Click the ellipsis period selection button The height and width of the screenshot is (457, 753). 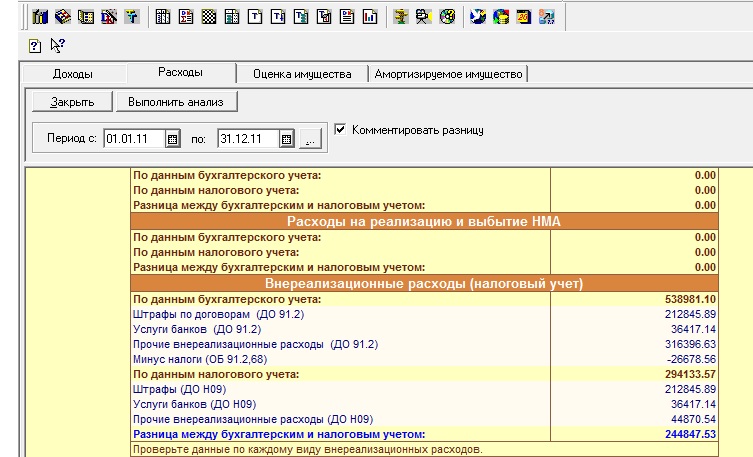tap(309, 140)
